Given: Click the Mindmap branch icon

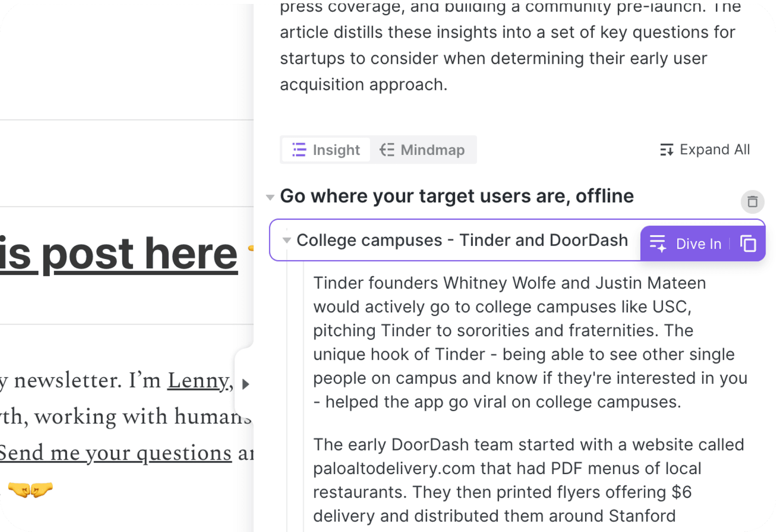Looking at the screenshot, I should click(x=387, y=150).
